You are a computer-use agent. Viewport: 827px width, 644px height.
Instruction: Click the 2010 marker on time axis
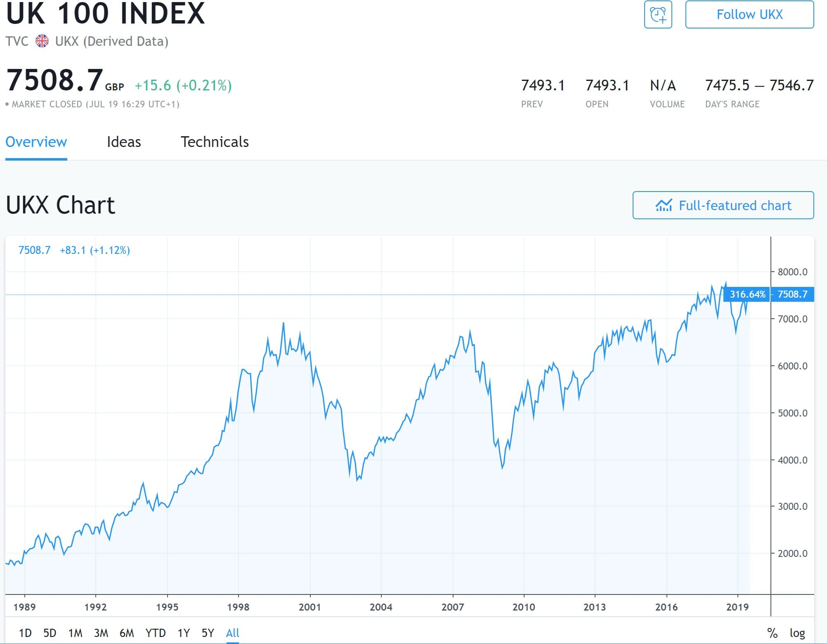tap(524, 607)
